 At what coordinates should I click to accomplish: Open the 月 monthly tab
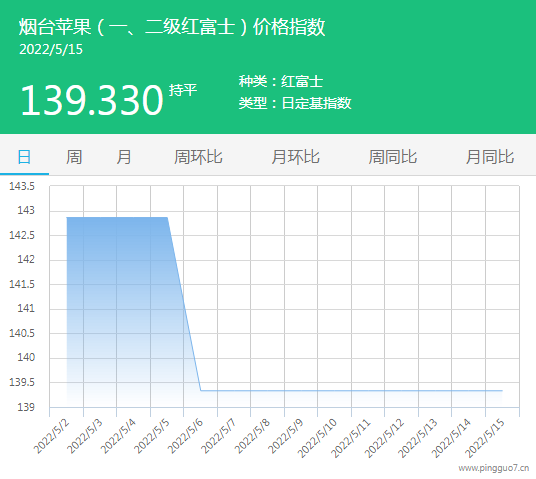124,157
